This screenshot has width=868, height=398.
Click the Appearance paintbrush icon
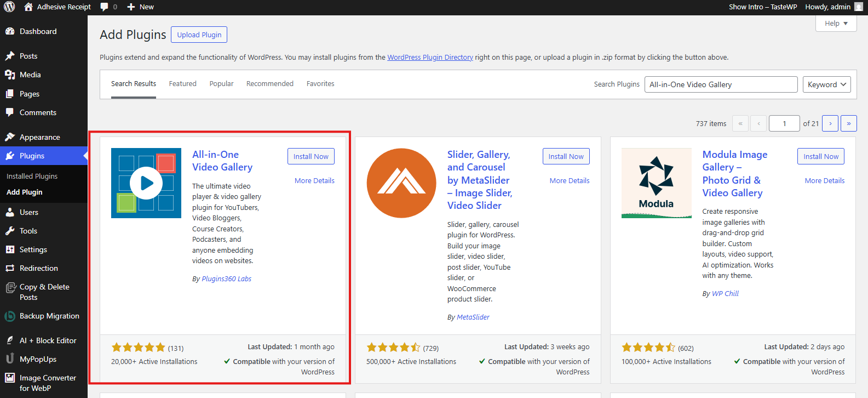tap(10, 137)
